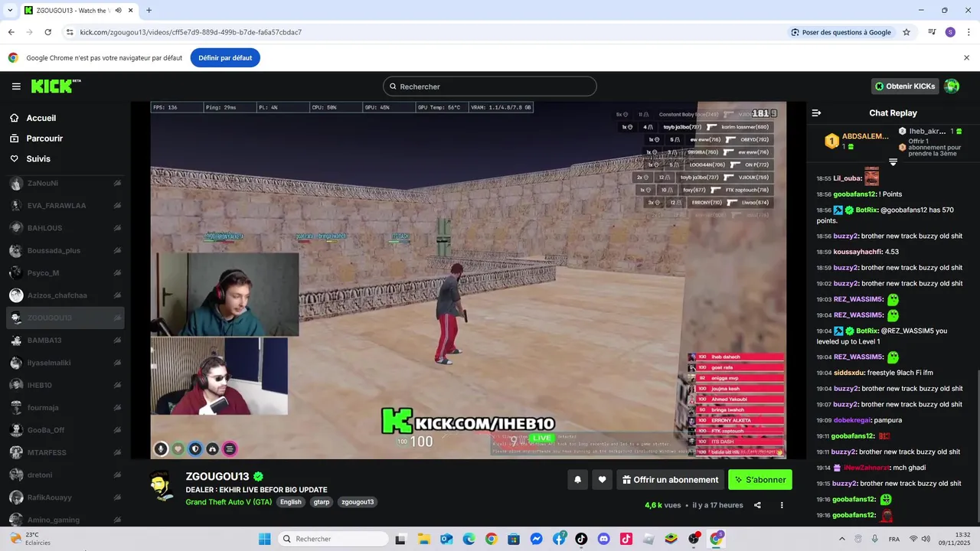980x551 pixels.
Task: Open File Explorer from the taskbar
Action: point(423,539)
